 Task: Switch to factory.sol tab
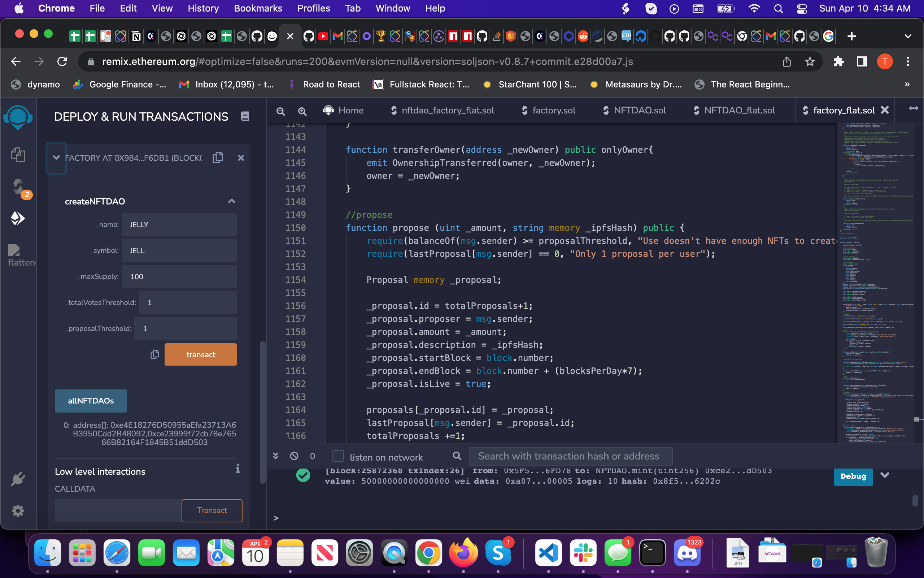click(x=548, y=111)
